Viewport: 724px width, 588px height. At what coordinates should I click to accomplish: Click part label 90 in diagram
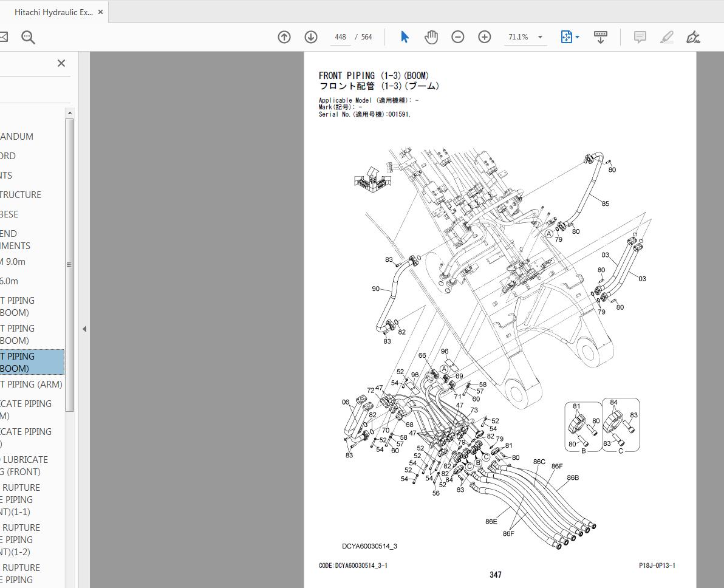(376, 289)
